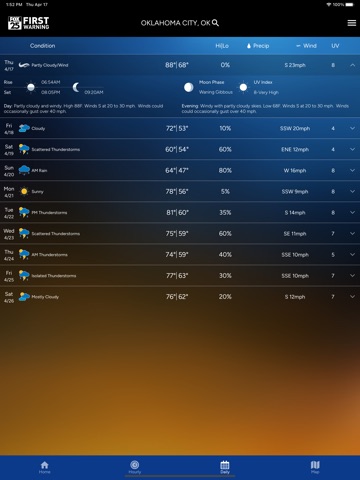Image resolution: width=360 pixels, height=480 pixels.
Task: Tap the sunny icon for Mon 4/21
Action: [x=24, y=191]
